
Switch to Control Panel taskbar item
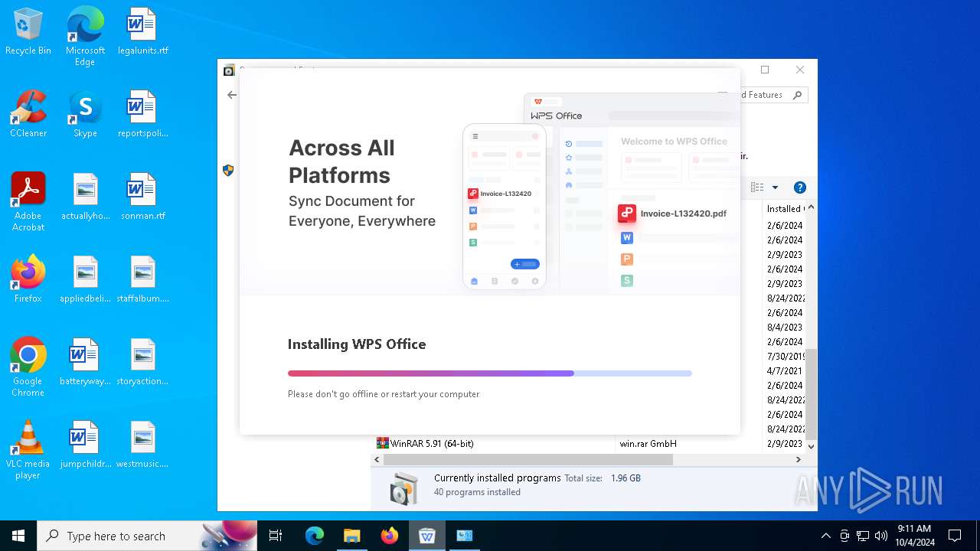point(465,536)
